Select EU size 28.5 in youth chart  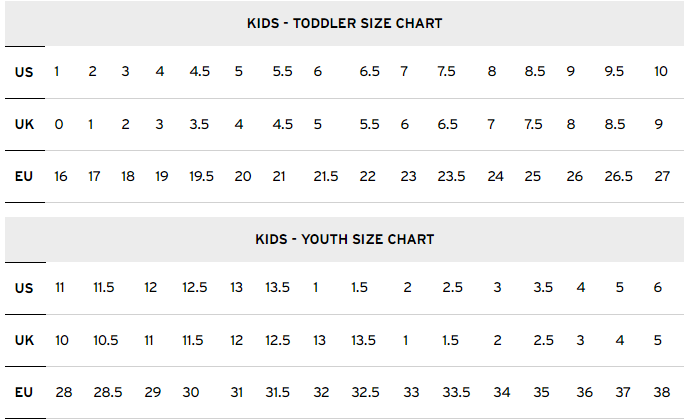coord(106,392)
